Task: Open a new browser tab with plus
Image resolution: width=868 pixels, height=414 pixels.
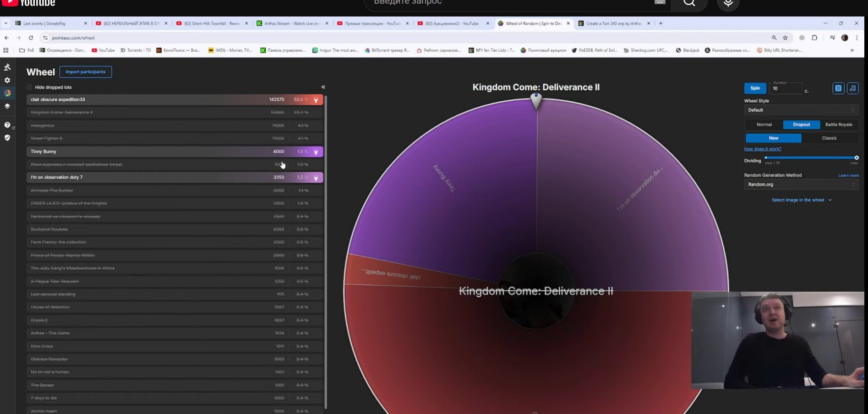Action: click(661, 23)
